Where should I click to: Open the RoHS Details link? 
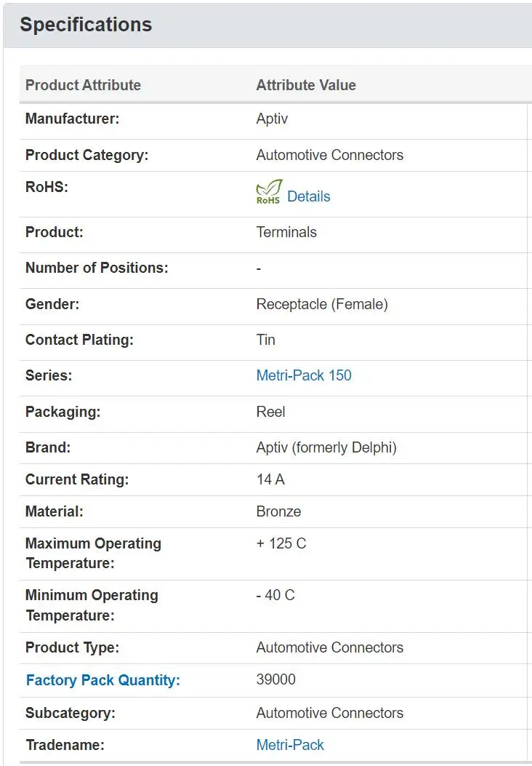[x=308, y=196]
